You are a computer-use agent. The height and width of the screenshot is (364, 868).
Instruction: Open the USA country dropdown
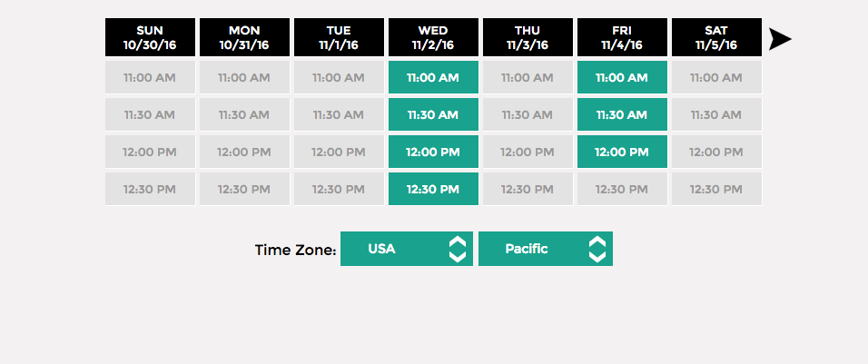[407, 249]
